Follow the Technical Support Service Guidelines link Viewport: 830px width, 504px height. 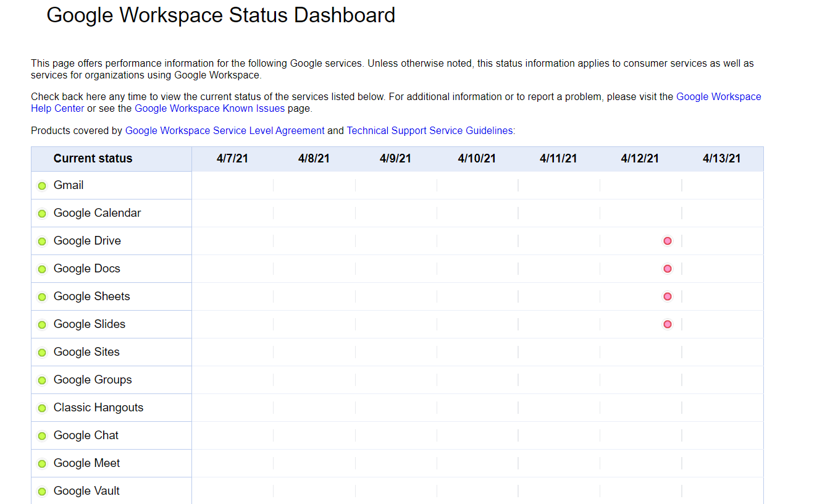point(429,131)
